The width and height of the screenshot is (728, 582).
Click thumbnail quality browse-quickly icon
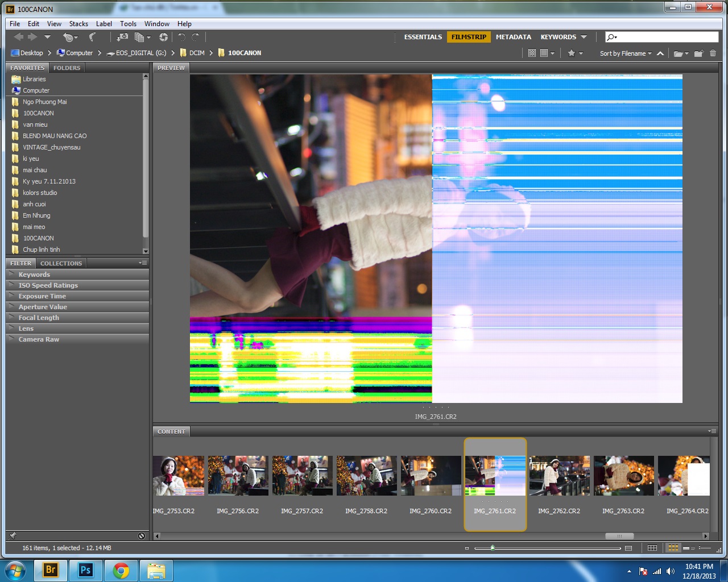tap(532, 53)
